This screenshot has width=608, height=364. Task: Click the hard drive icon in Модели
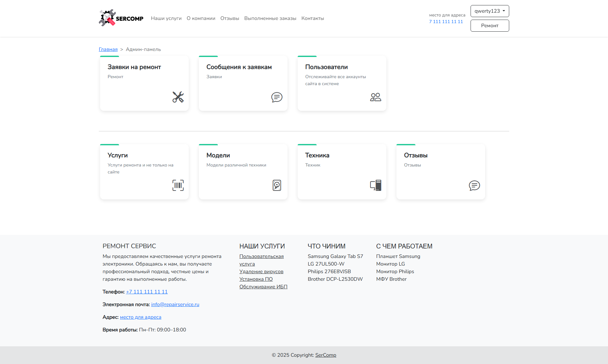(277, 185)
